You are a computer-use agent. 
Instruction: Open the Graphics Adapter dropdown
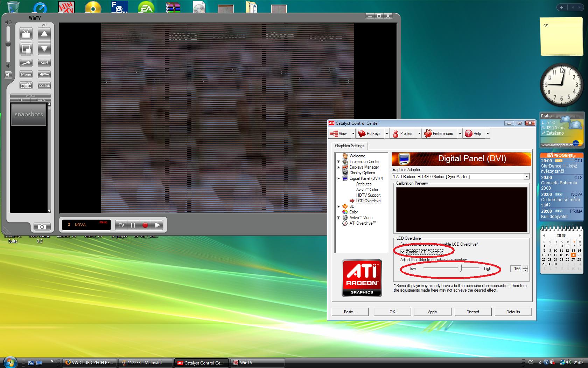526,177
